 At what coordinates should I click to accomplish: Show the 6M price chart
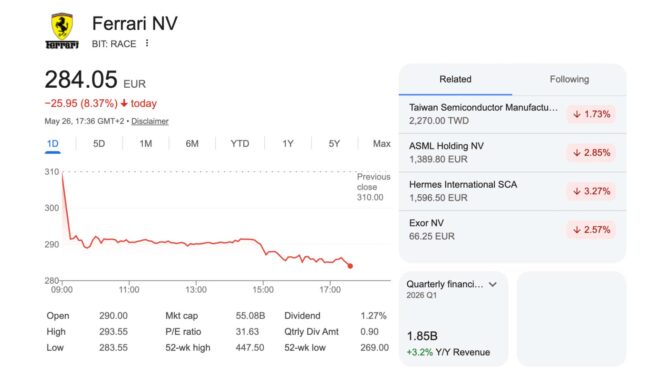tap(192, 144)
